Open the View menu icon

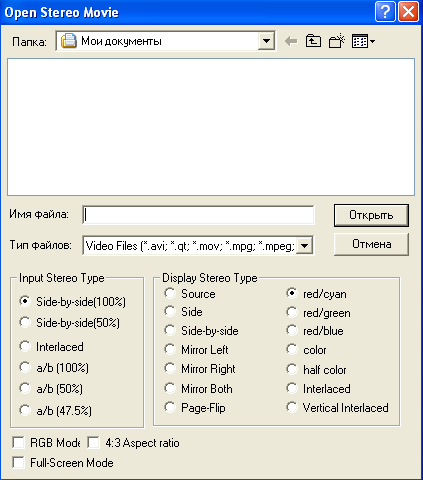pyautogui.click(x=363, y=41)
